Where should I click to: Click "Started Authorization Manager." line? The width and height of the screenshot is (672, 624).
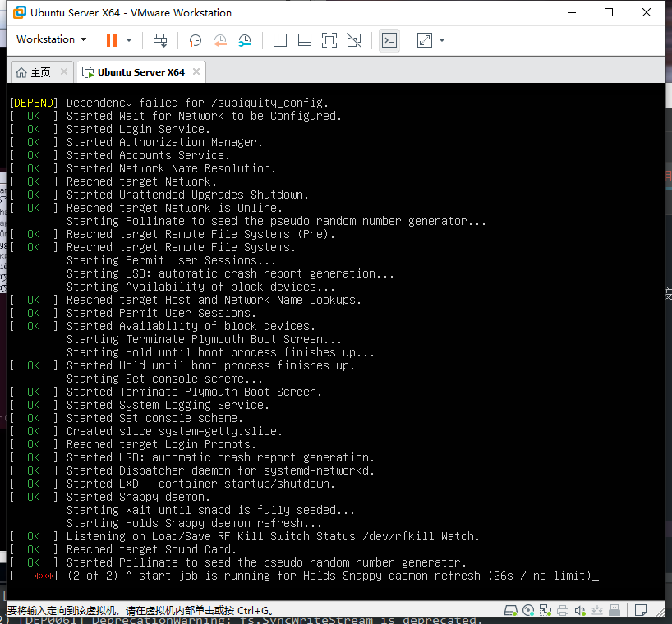tap(164, 142)
